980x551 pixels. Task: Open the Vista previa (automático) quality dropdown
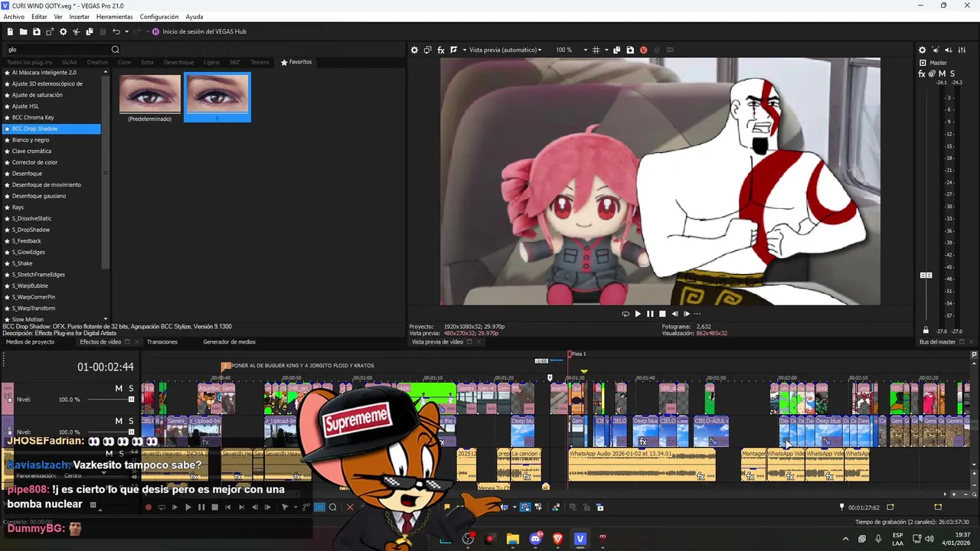(x=505, y=50)
